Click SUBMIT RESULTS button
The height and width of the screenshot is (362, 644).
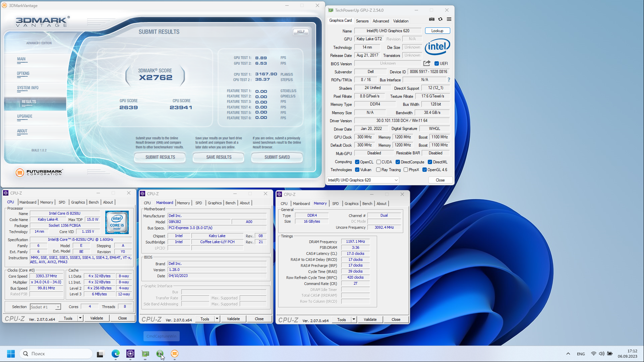point(160,157)
